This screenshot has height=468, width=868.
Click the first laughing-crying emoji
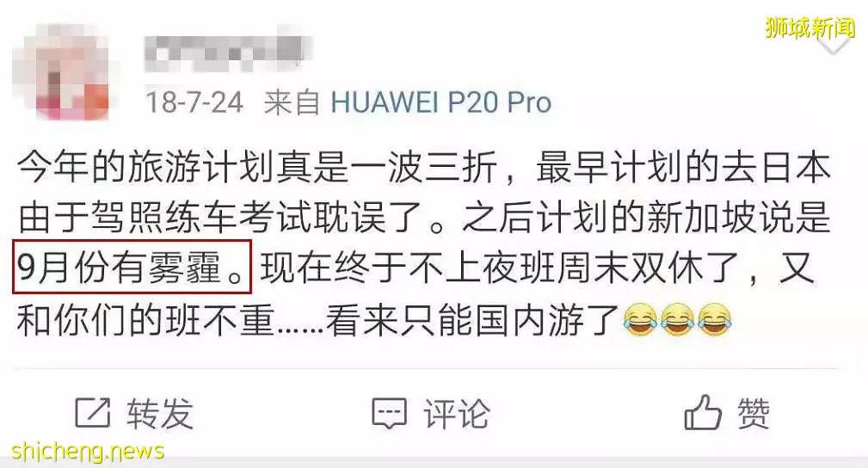click(x=640, y=319)
